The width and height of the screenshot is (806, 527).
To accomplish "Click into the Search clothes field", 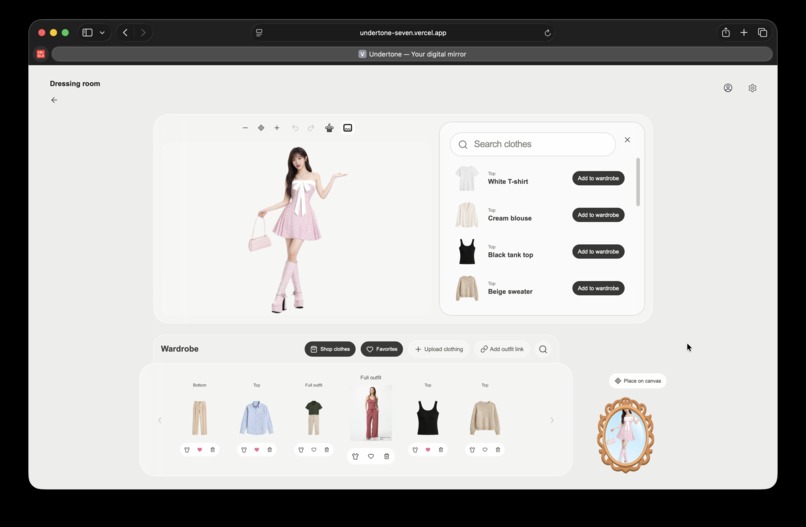I will pyautogui.click(x=533, y=144).
